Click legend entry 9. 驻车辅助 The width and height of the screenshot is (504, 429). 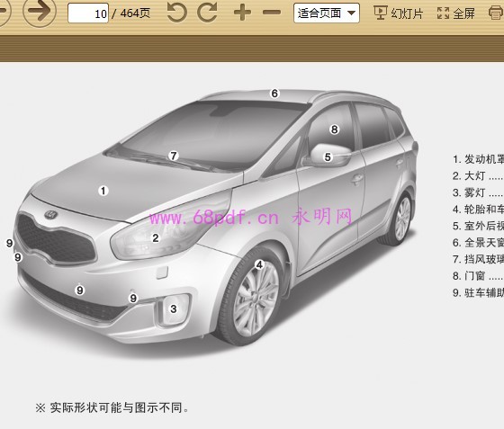[478, 292]
